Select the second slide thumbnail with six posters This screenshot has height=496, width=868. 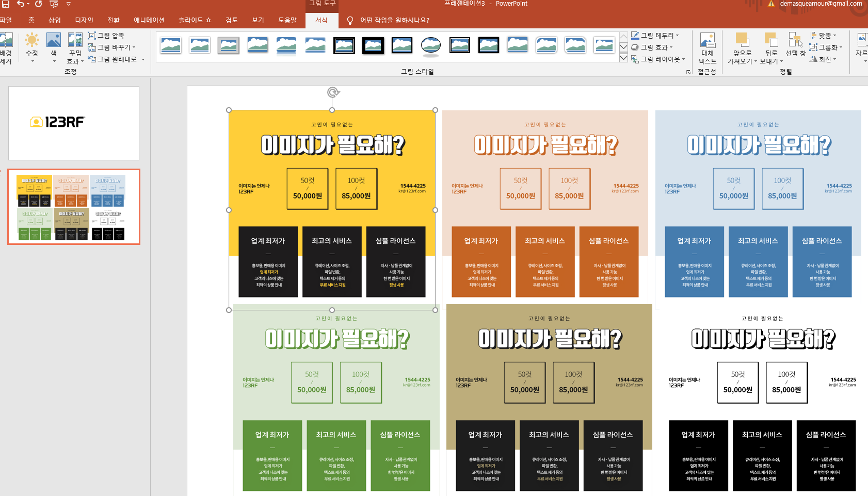pyautogui.click(x=74, y=207)
